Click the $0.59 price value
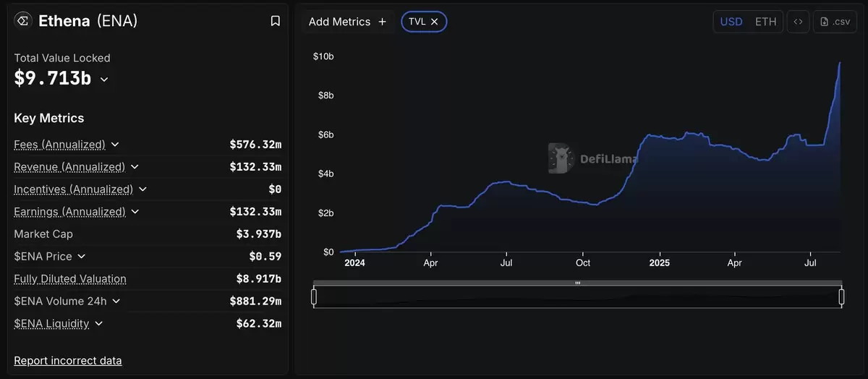 click(265, 257)
